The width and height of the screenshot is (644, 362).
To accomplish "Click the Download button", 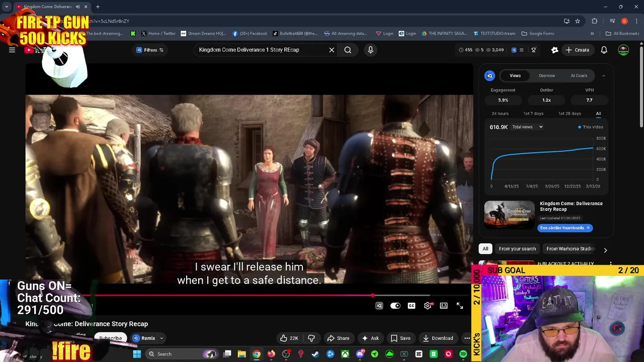I will pyautogui.click(x=438, y=338).
